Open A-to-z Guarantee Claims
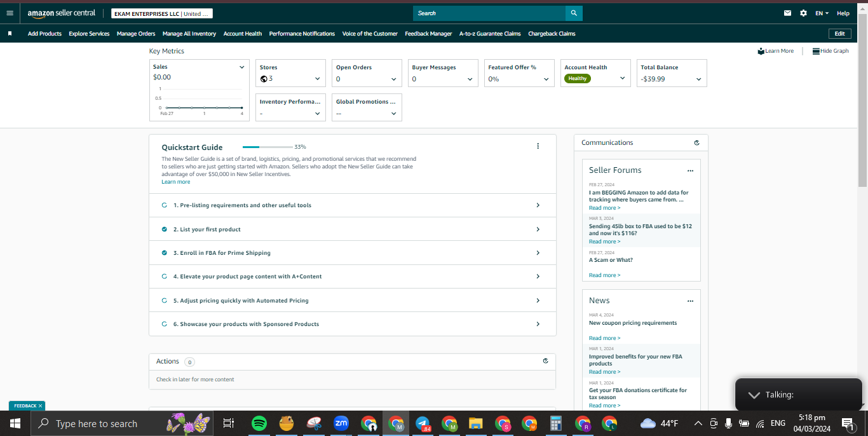868x436 pixels. 490,34
